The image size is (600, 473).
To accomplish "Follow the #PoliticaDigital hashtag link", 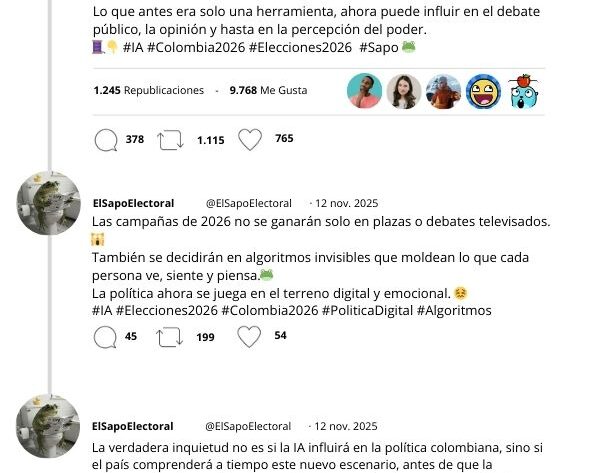I will pyautogui.click(x=367, y=310).
